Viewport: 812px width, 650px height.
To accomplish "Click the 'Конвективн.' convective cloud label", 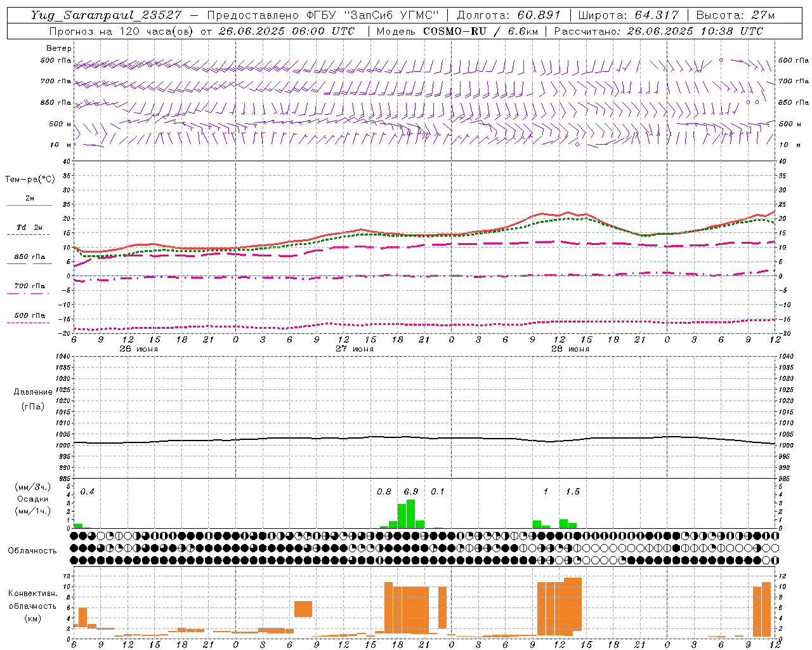I will [32, 594].
